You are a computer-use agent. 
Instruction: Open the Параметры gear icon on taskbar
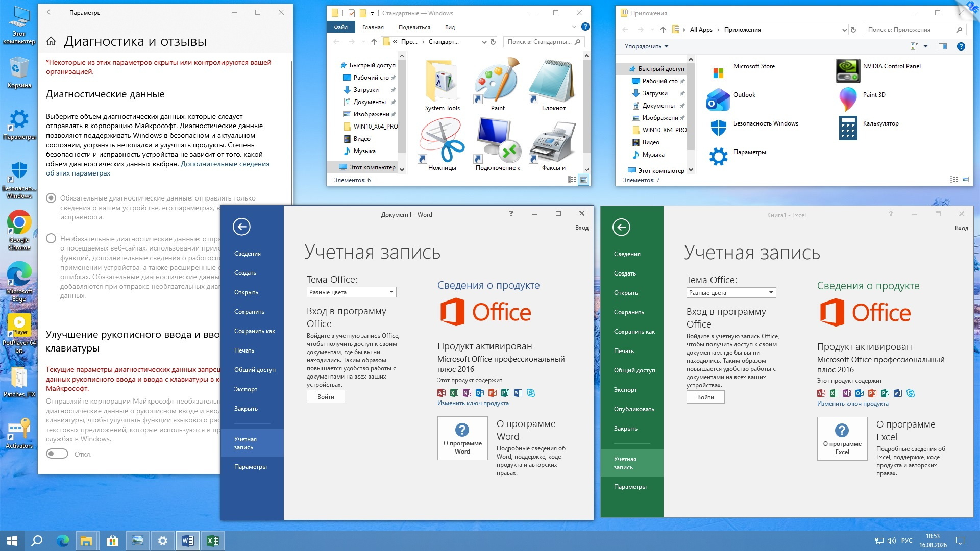pyautogui.click(x=162, y=541)
